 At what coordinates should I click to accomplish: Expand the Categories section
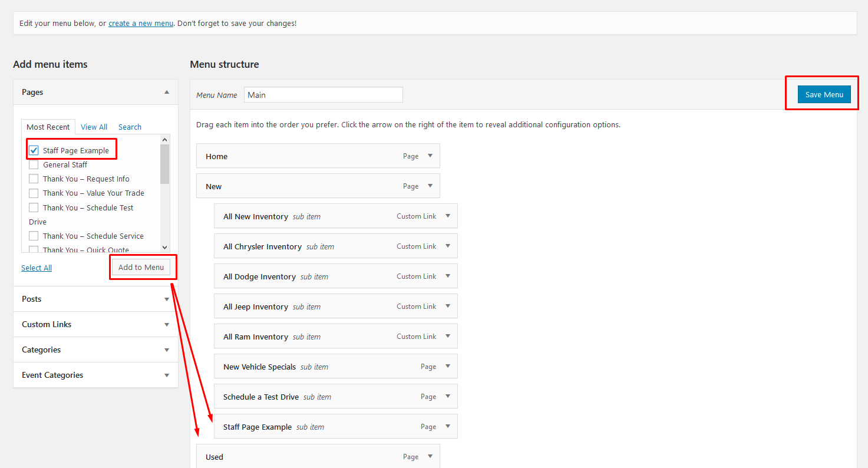click(167, 350)
